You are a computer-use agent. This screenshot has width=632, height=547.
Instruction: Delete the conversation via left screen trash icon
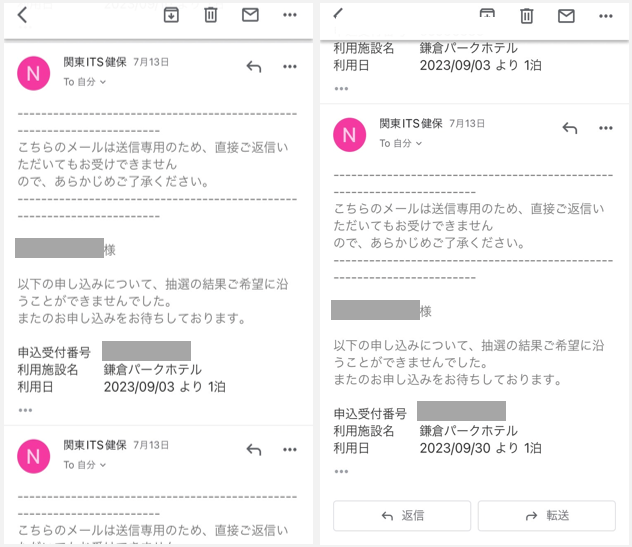[210, 15]
